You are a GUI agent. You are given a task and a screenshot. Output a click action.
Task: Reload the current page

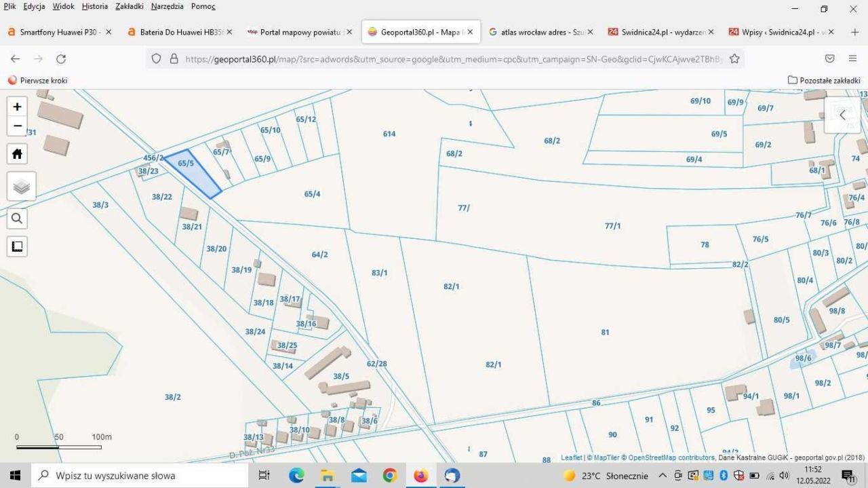pyautogui.click(x=61, y=59)
